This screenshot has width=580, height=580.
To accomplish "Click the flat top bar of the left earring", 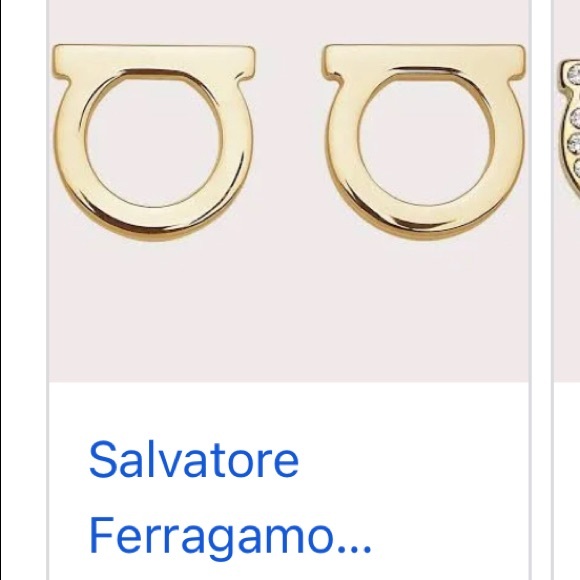I will coord(153,57).
